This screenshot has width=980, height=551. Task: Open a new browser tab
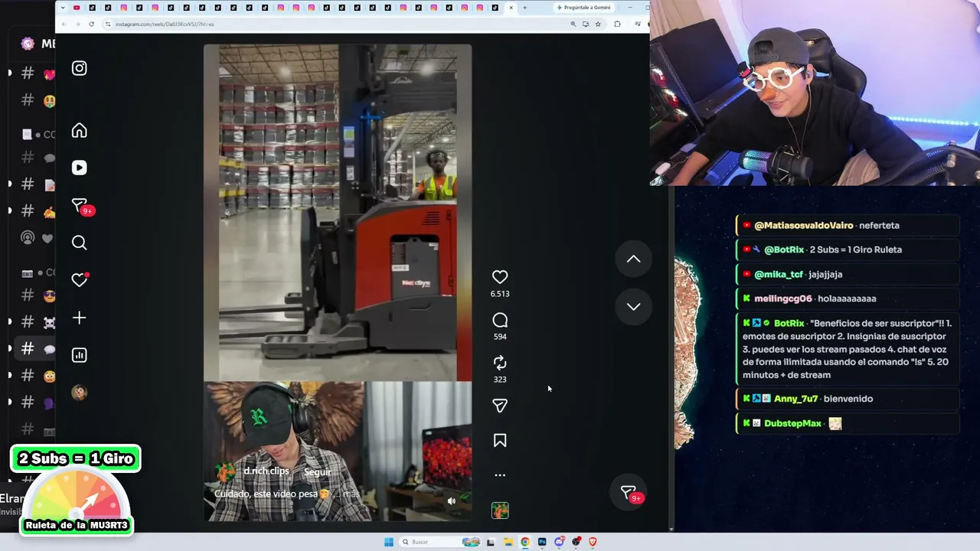524,8
